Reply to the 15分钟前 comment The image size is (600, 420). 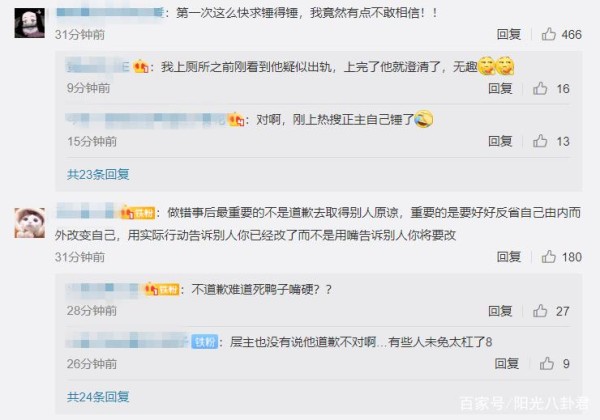(500, 141)
